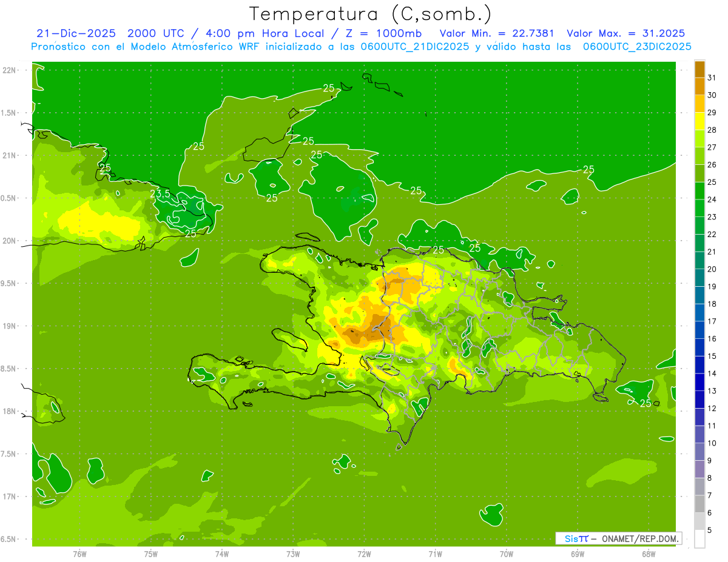This screenshot has width=728, height=562.
Task: Pick the darkest orange swatch above 31
Action: [699, 69]
